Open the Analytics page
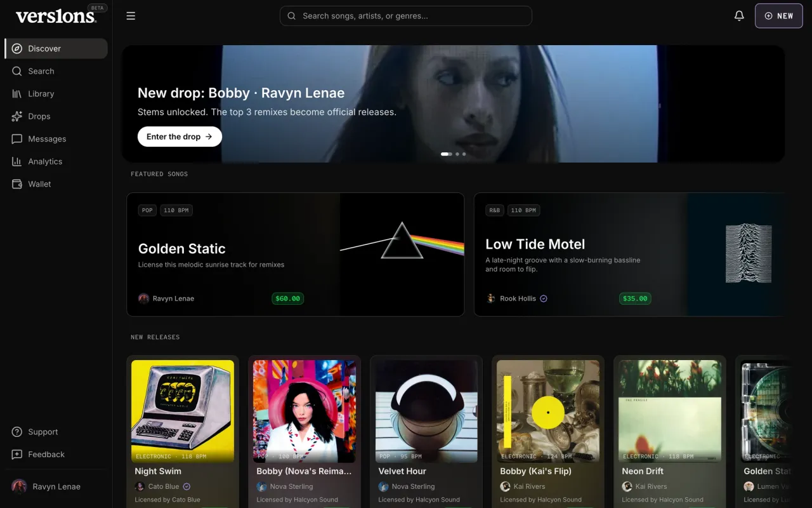812x508 pixels. (x=56, y=161)
